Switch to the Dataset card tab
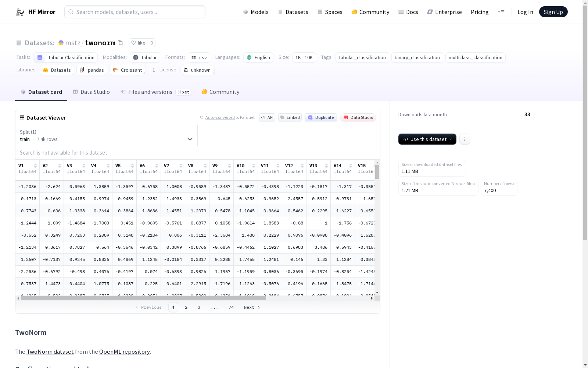The width and height of the screenshot is (588, 368). pos(41,92)
